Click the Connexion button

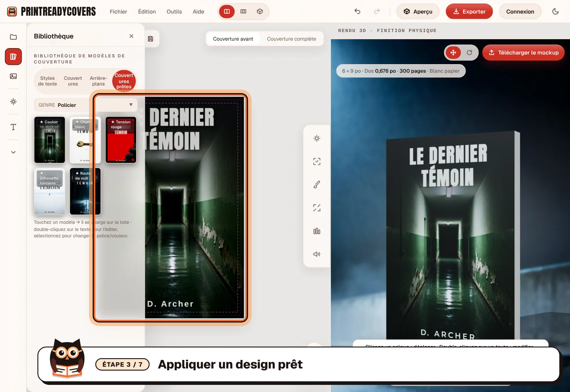[520, 11]
